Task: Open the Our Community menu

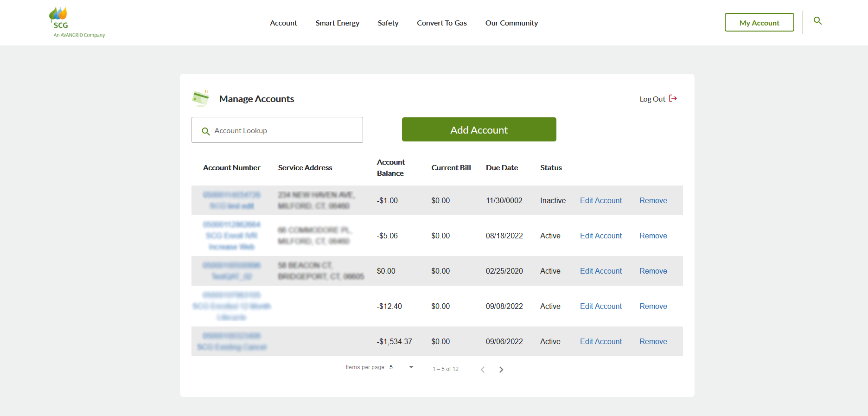Action: [x=511, y=23]
